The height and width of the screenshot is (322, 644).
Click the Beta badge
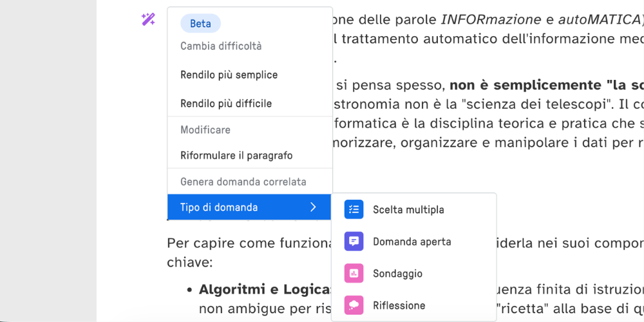point(200,23)
